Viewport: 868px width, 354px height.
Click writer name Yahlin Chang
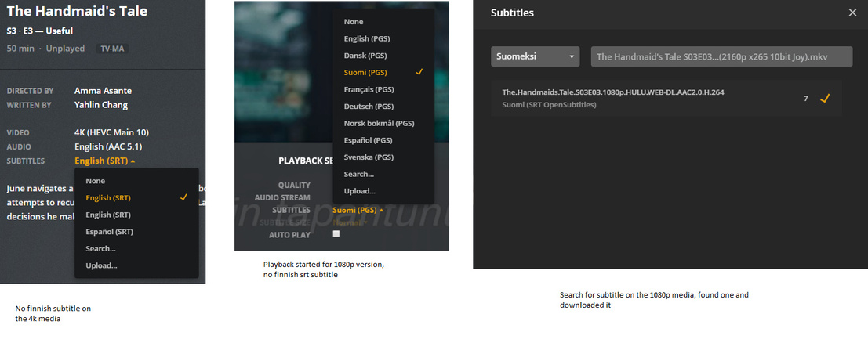[100, 104]
